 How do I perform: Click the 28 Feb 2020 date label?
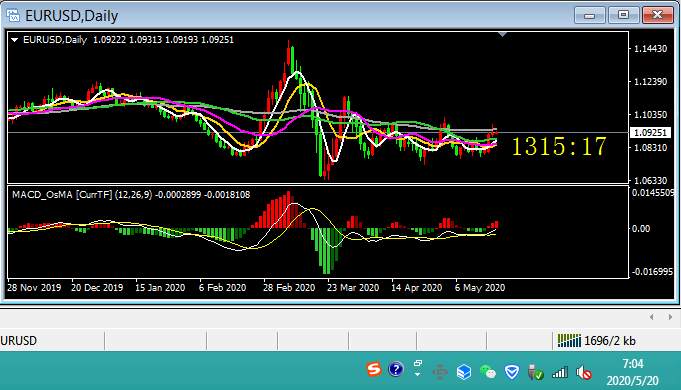tap(289, 288)
